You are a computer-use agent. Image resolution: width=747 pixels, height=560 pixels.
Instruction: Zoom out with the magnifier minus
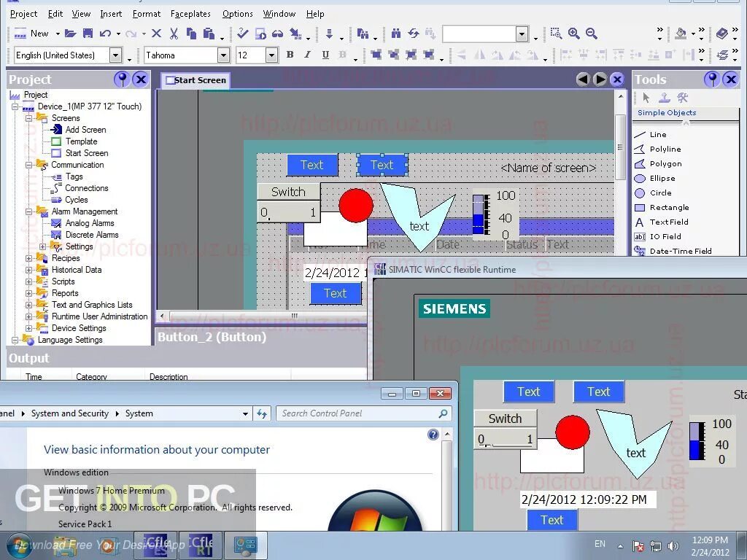(x=591, y=34)
